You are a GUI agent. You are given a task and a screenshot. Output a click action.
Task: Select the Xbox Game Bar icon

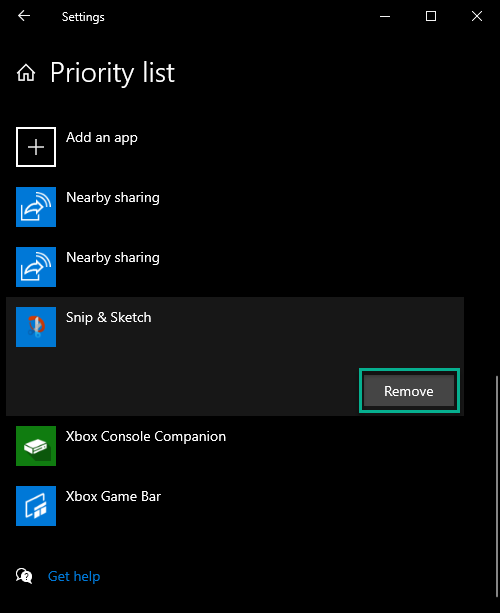pos(36,506)
